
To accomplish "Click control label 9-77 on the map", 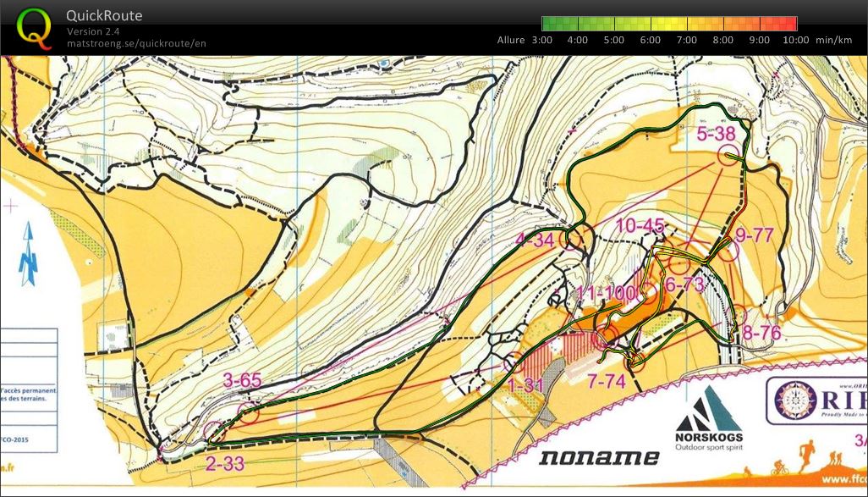I will tap(754, 235).
